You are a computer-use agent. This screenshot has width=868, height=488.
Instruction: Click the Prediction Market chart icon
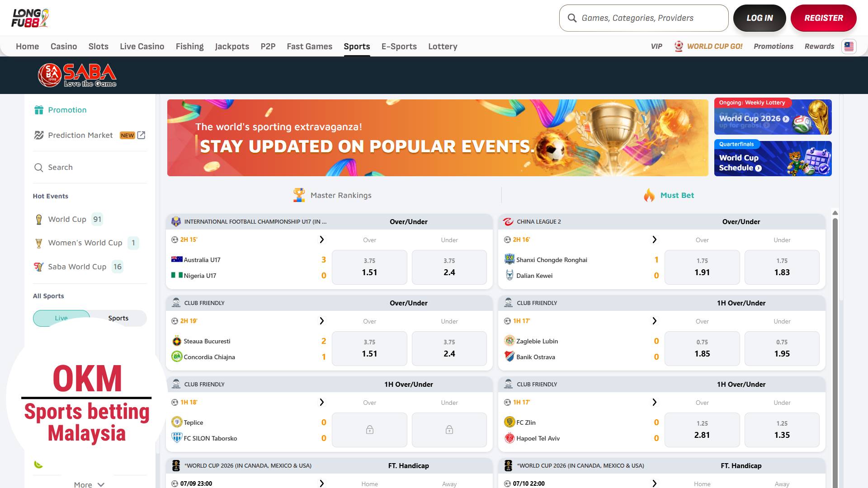[39, 135]
